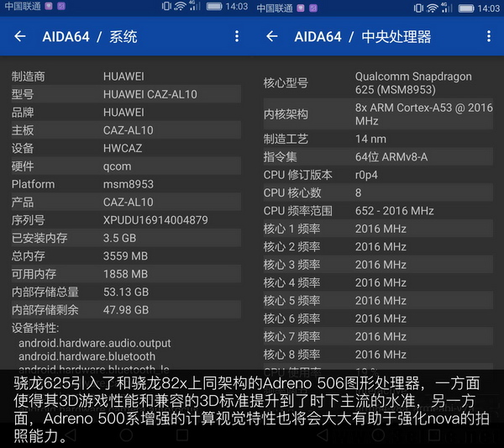Tap the vibrate icon in left status bar
Screen dimensions: 504x448
pyautogui.click(x=166, y=6)
